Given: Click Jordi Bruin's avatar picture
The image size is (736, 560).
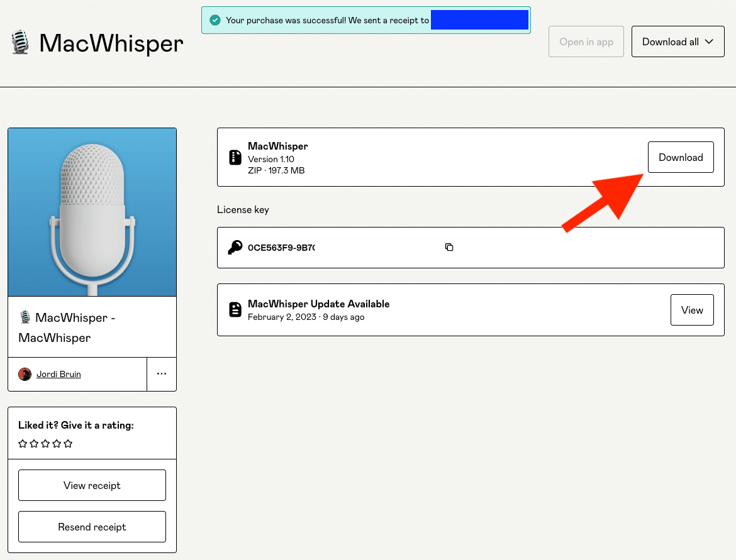Looking at the screenshot, I should [x=25, y=374].
